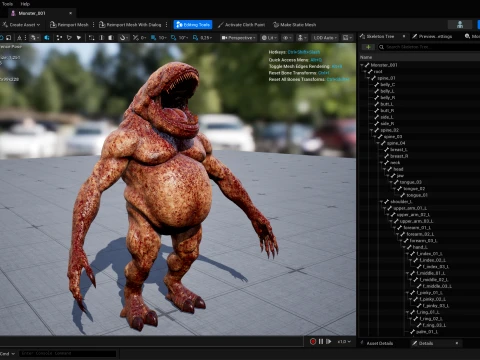Click the Name column header
Viewport: 480px width, 360px height.
(x=366, y=57)
